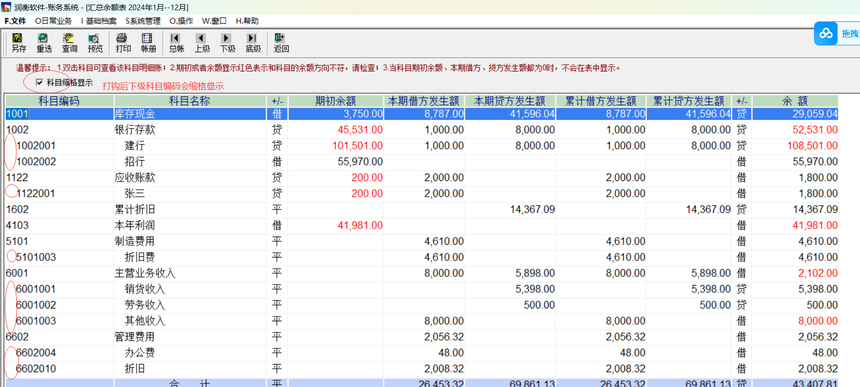Click 14,367.09 credit amount for 累计折旧
The height and width of the screenshot is (387, 860).
click(x=532, y=209)
